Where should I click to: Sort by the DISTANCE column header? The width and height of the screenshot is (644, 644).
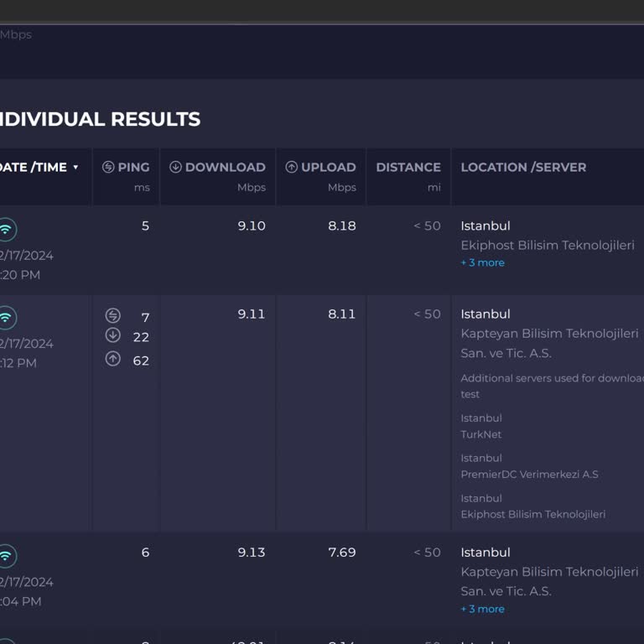(408, 167)
